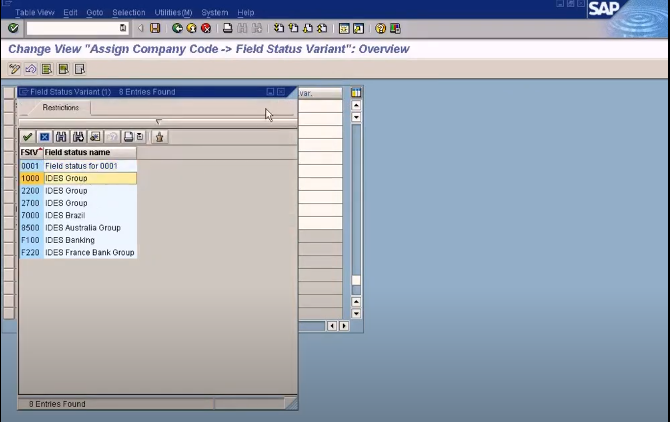The height and width of the screenshot is (422, 670).
Task: Collapse the command field with left triangle
Action: tap(141, 29)
